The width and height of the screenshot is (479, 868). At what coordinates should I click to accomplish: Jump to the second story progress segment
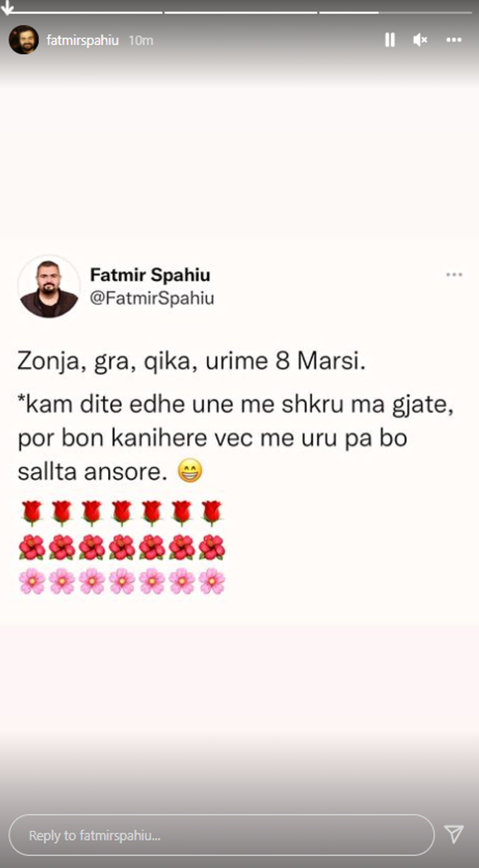pyautogui.click(x=241, y=12)
